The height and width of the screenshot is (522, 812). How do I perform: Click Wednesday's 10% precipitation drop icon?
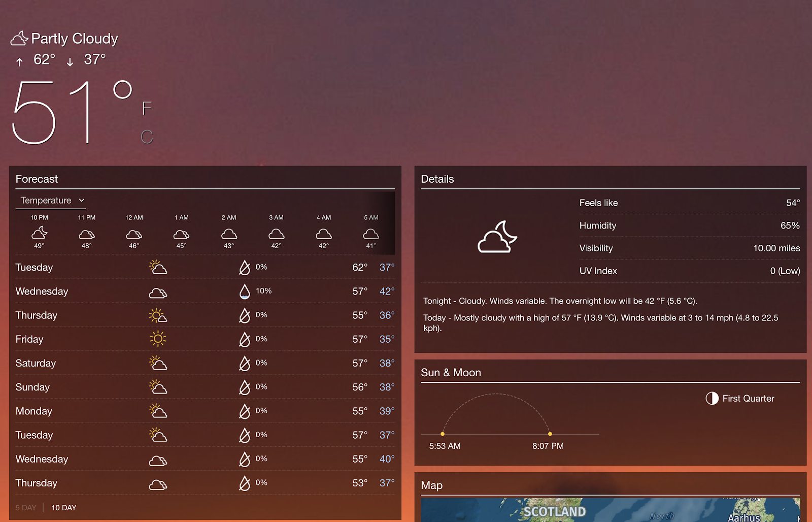(x=245, y=291)
